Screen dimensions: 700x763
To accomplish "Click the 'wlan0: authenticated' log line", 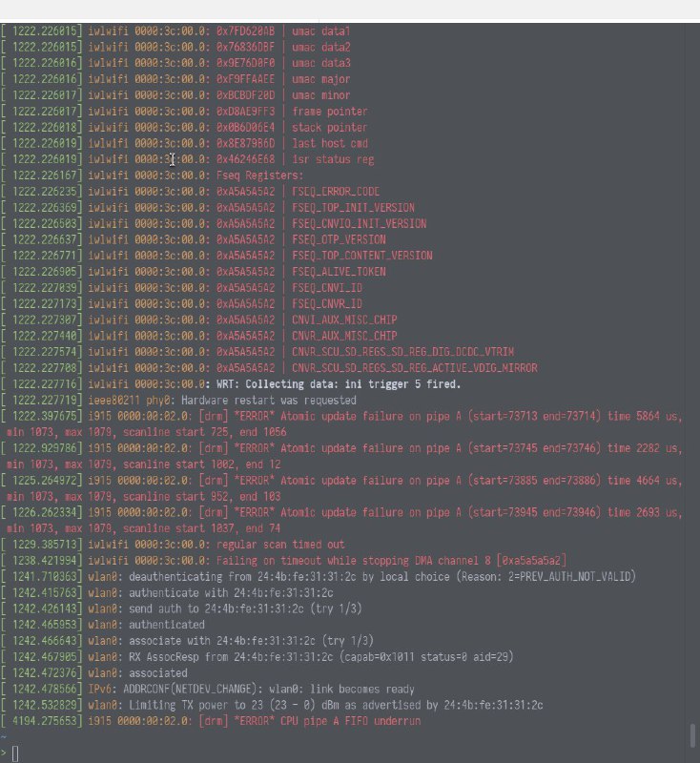I will [x=103, y=625].
